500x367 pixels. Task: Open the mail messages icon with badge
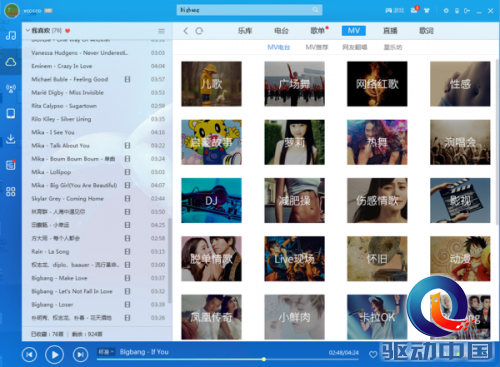415,10
